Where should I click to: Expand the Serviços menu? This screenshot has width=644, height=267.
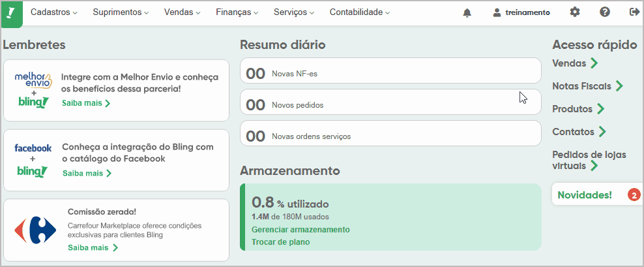click(294, 12)
